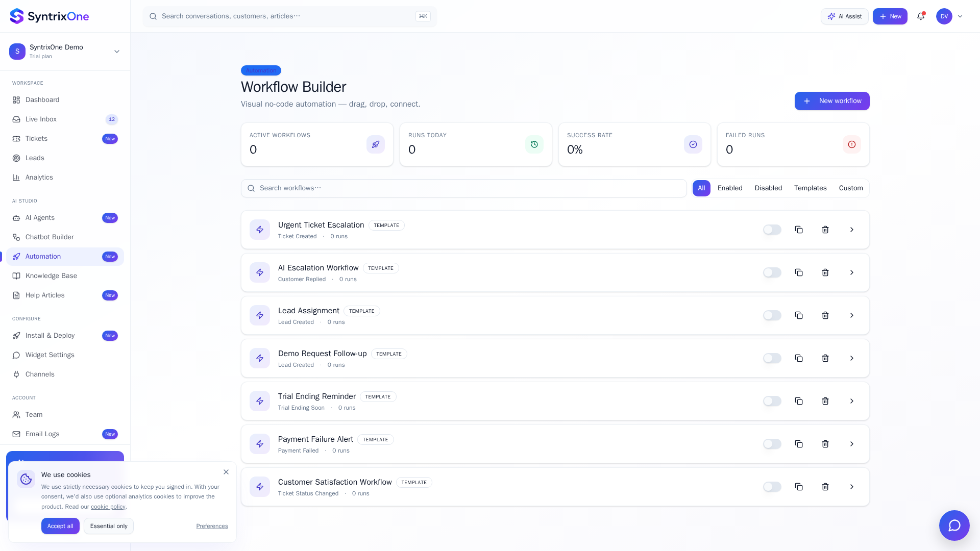
Task: Show All workflows filter
Action: point(701,188)
